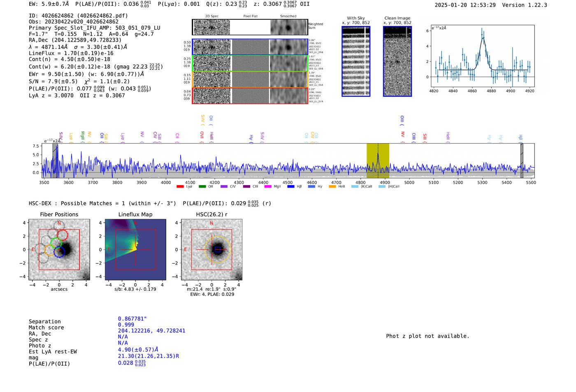
Task: Click the Primary Spec_Slot_IFU_AMP line
Action: 95,28
